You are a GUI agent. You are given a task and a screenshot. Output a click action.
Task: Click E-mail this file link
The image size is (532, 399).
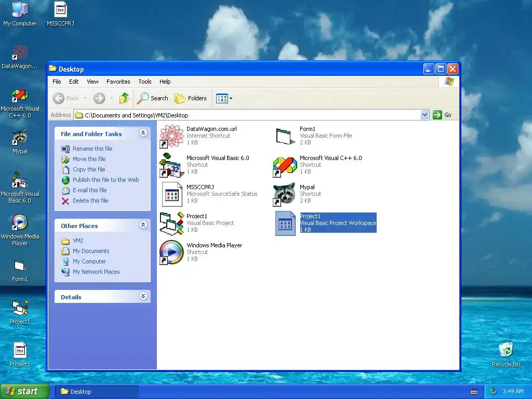tap(89, 190)
